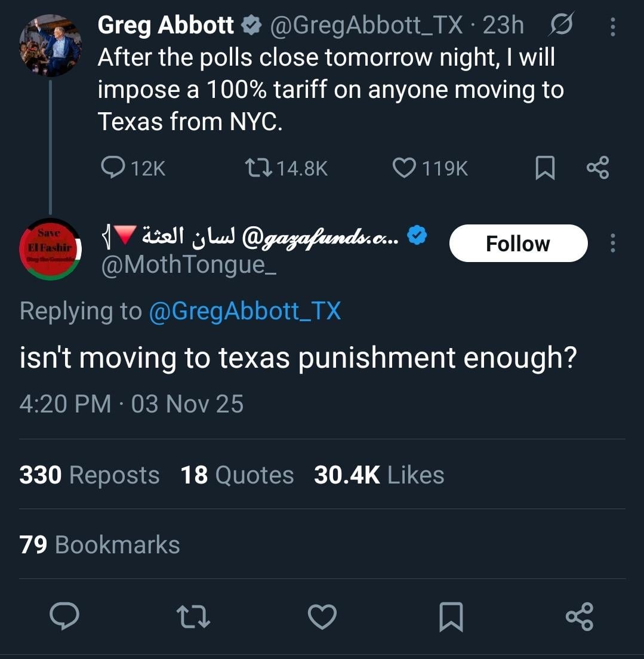The width and height of the screenshot is (644, 659).
Task: Open more options beside the Follow button
Action: (x=612, y=244)
